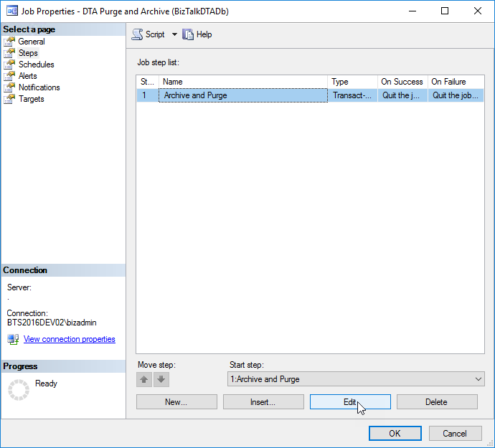This screenshot has width=495, height=448.
Task: Click the General page icon
Action: click(9, 42)
